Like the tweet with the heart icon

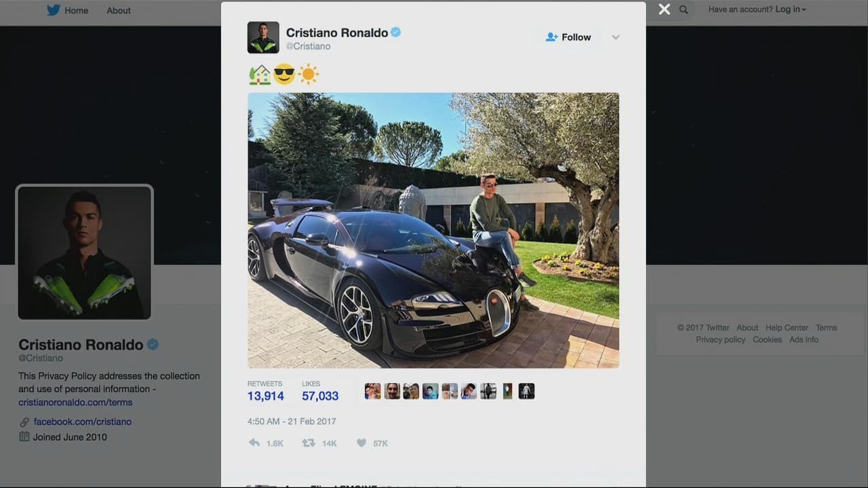(361, 443)
